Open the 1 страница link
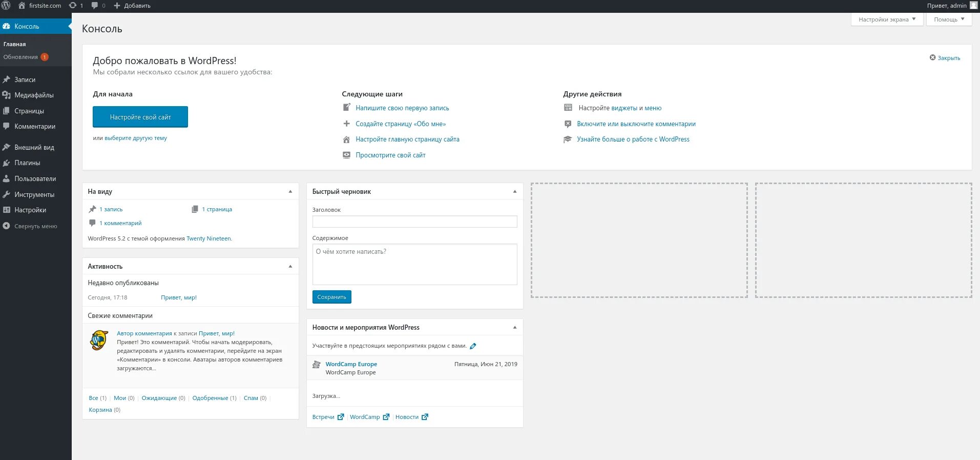Image resolution: width=980 pixels, height=460 pixels. [217, 209]
